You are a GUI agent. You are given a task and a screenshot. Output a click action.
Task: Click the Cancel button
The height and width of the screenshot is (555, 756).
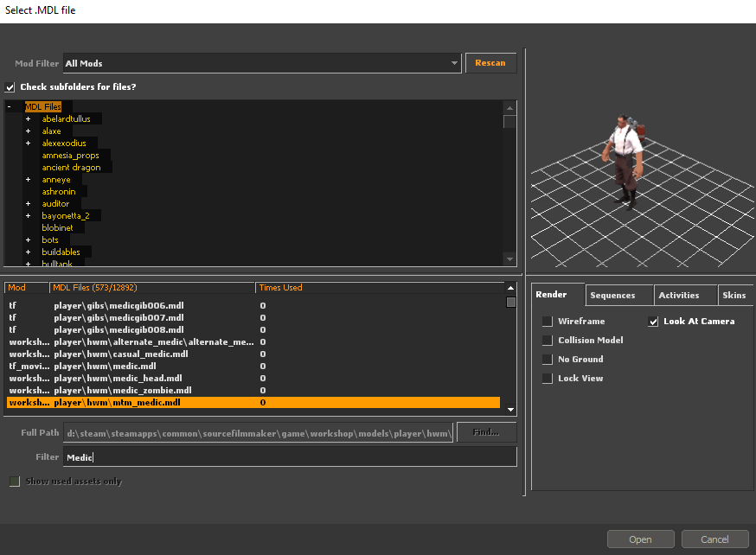(715, 539)
